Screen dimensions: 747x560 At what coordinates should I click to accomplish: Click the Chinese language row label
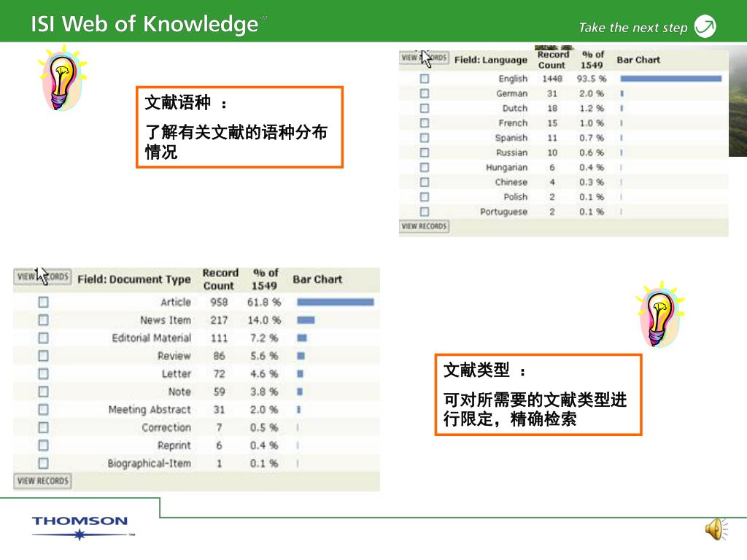click(511, 182)
